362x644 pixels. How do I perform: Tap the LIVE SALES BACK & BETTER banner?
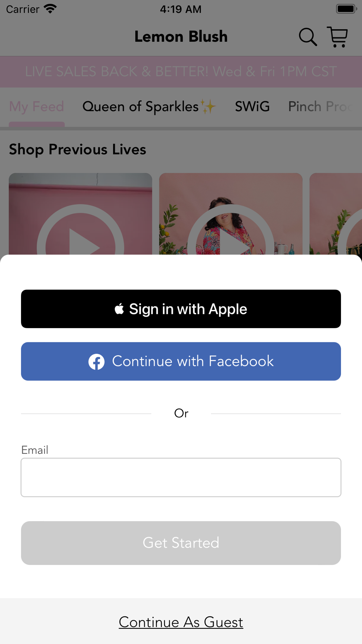coord(181,72)
